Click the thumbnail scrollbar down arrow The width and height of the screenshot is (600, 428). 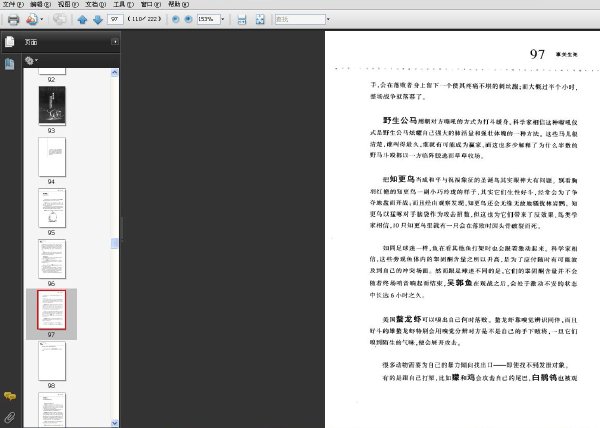pyautogui.click(x=114, y=423)
